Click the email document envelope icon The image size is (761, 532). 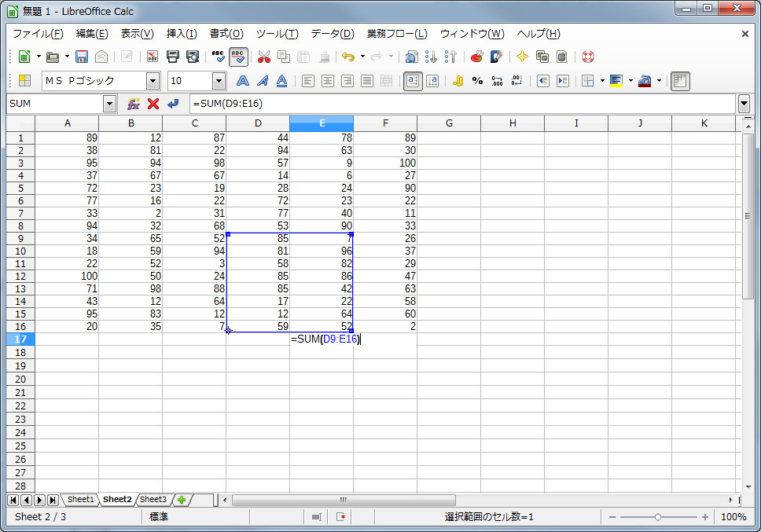101,57
